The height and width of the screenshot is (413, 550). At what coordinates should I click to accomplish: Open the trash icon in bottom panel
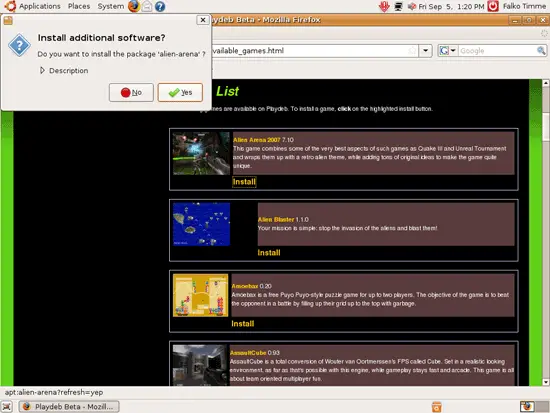tap(436, 407)
